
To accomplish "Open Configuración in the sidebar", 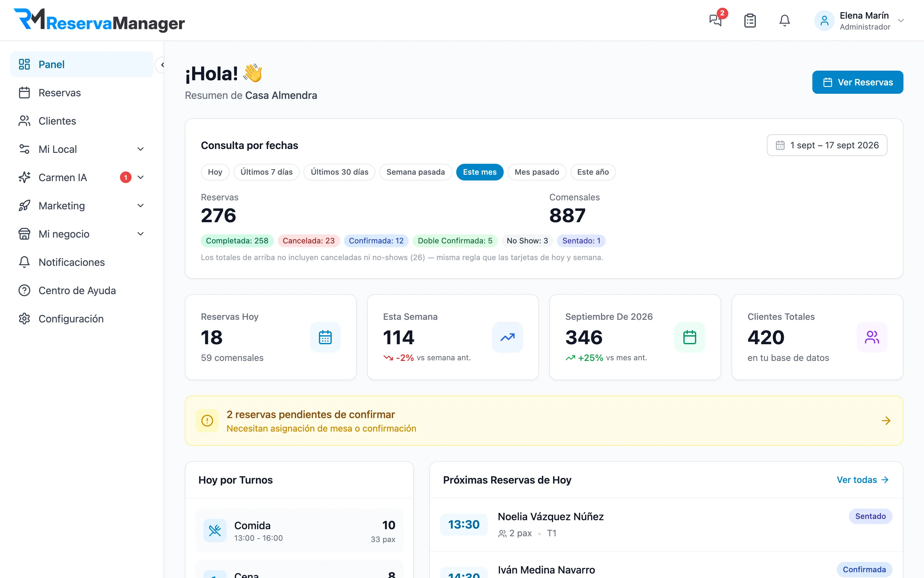I will pyautogui.click(x=82, y=319).
